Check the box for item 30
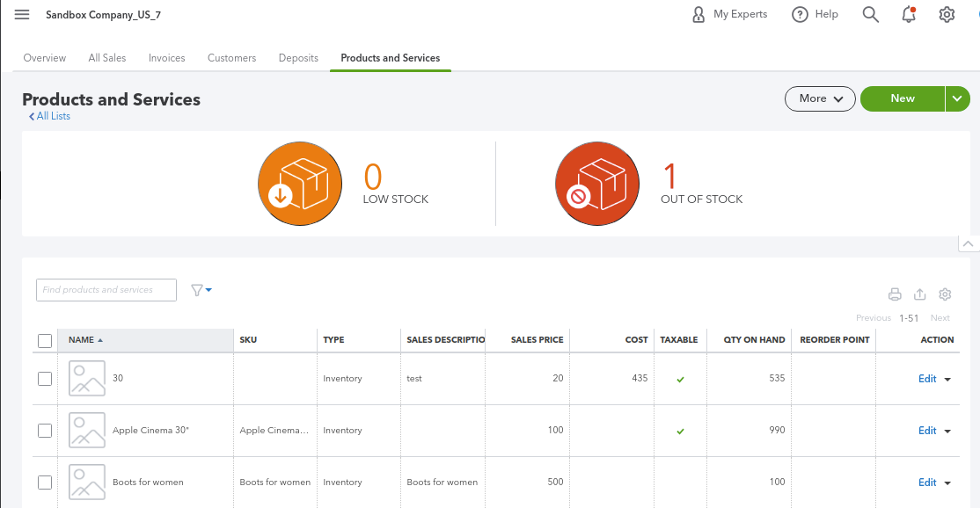 tap(45, 379)
